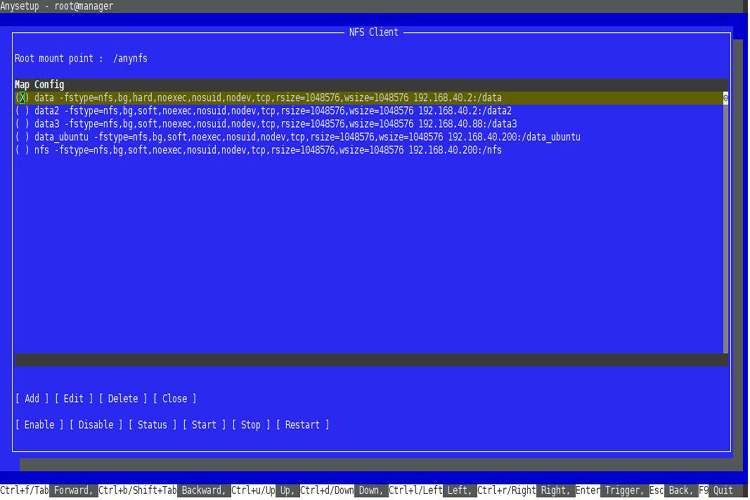Select the data_ubuntu map radio button
This screenshot has width=750, height=500.
[22, 137]
